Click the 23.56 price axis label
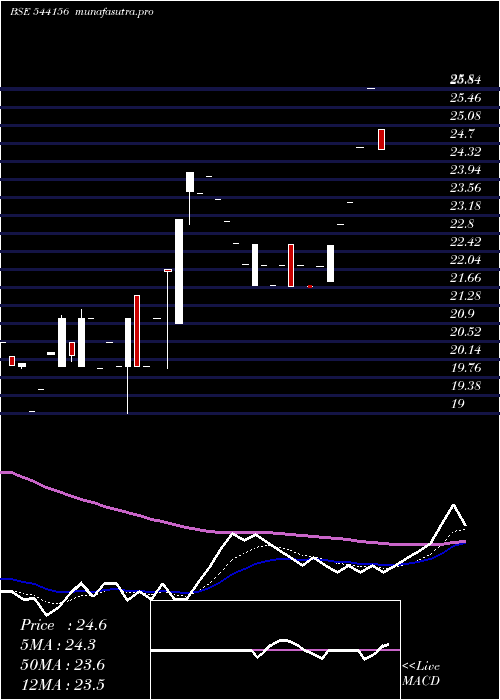 466,188
